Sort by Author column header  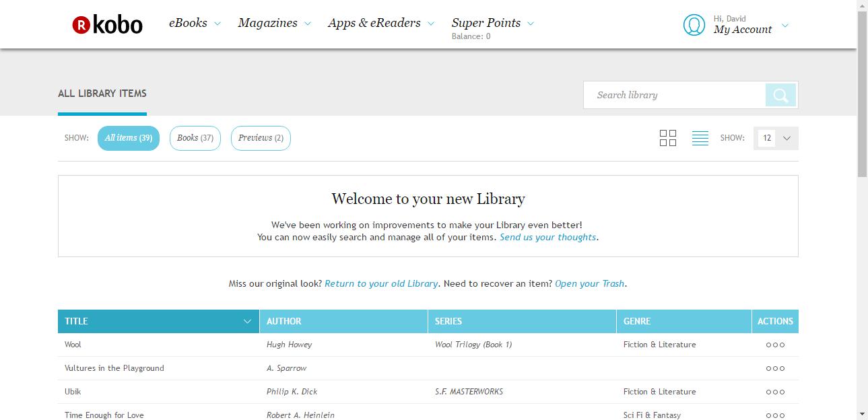coord(343,321)
